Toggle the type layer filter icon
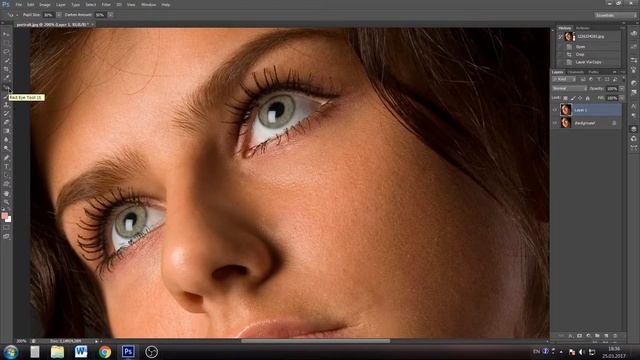The width and height of the screenshot is (640, 360). click(x=599, y=79)
